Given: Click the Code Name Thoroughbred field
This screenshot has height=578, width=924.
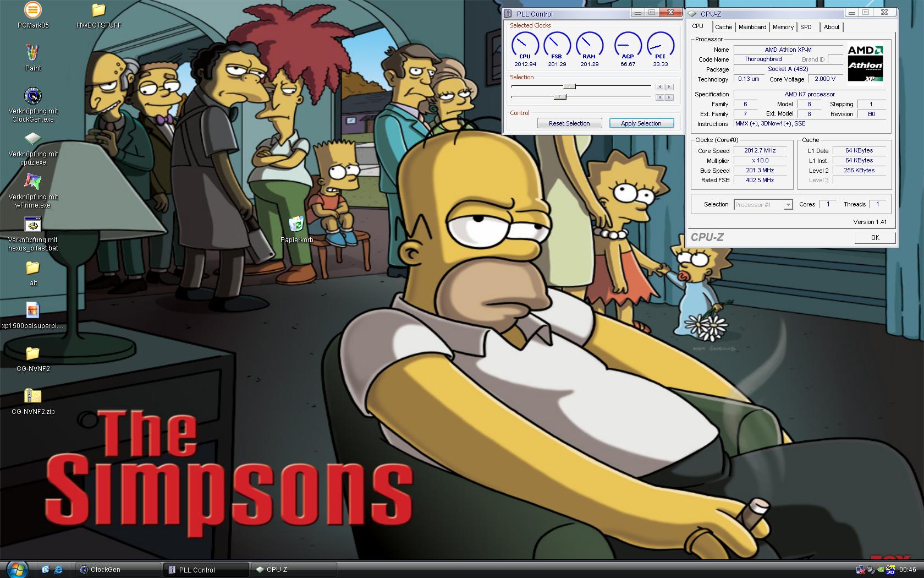Looking at the screenshot, I should pos(763,59).
